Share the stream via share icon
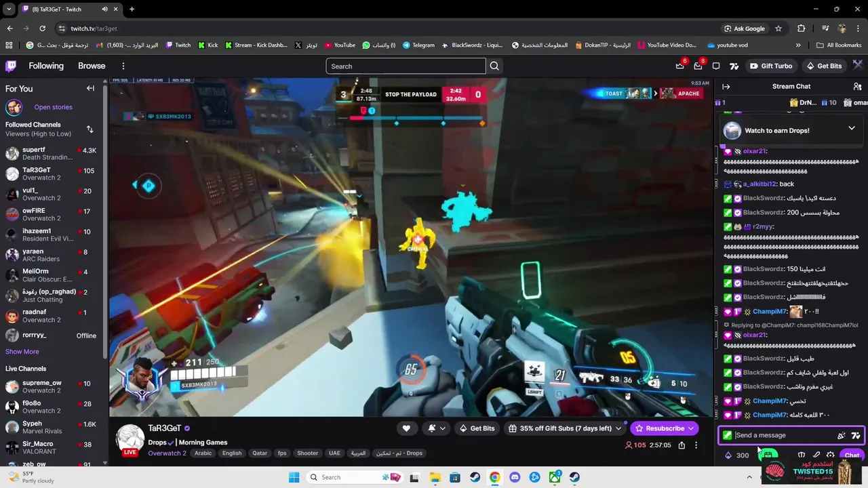The height and width of the screenshot is (488, 868). coord(682,445)
